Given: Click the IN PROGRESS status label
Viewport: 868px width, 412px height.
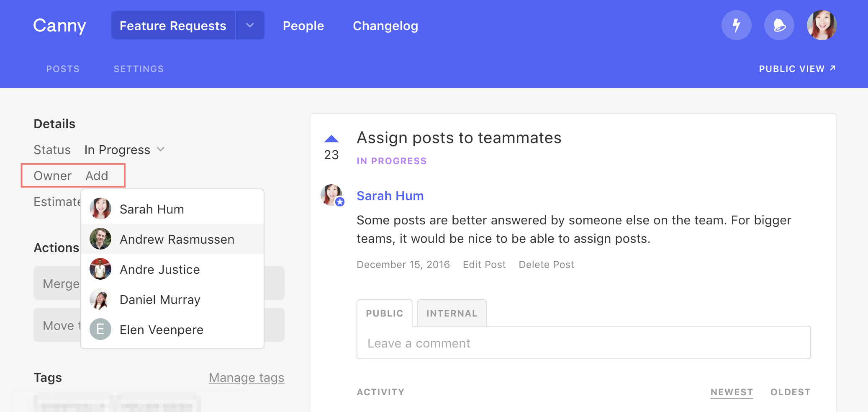Looking at the screenshot, I should coord(391,161).
